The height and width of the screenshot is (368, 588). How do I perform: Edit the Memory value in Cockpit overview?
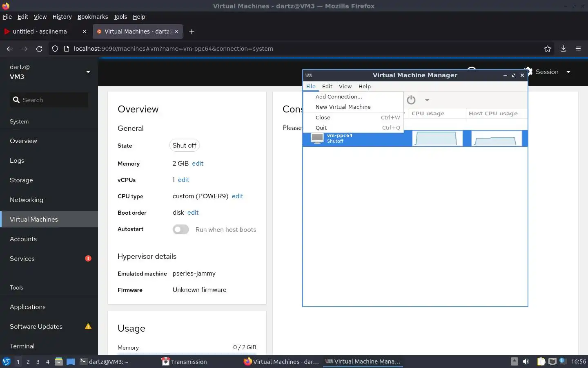(x=198, y=163)
